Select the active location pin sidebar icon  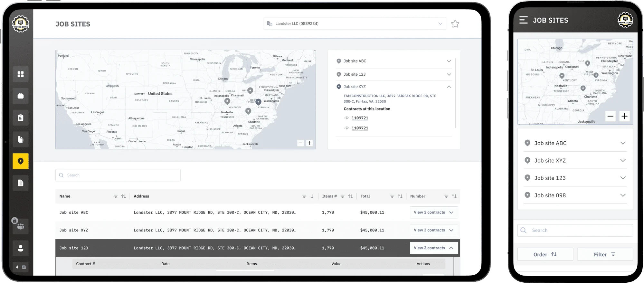pos(21,161)
